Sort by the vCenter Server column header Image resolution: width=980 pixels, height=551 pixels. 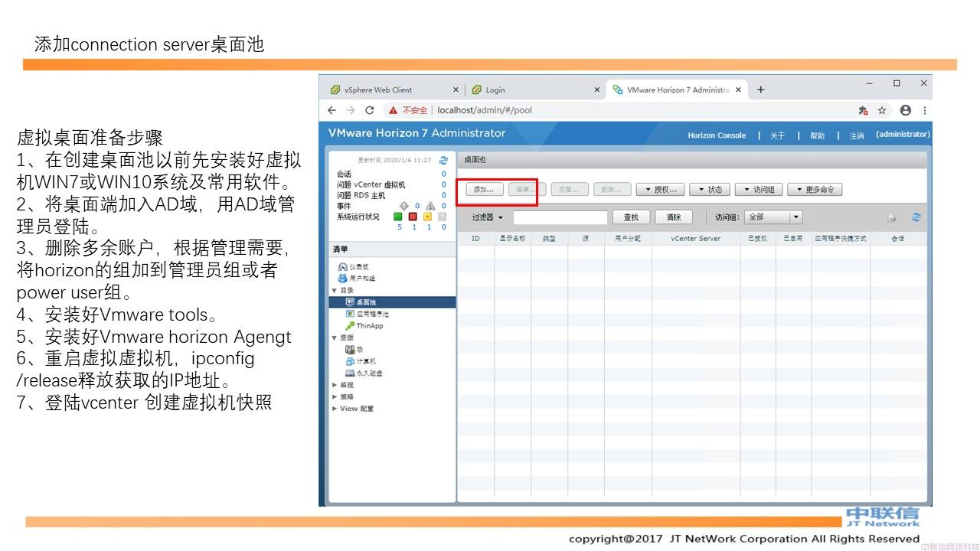(x=696, y=239)
